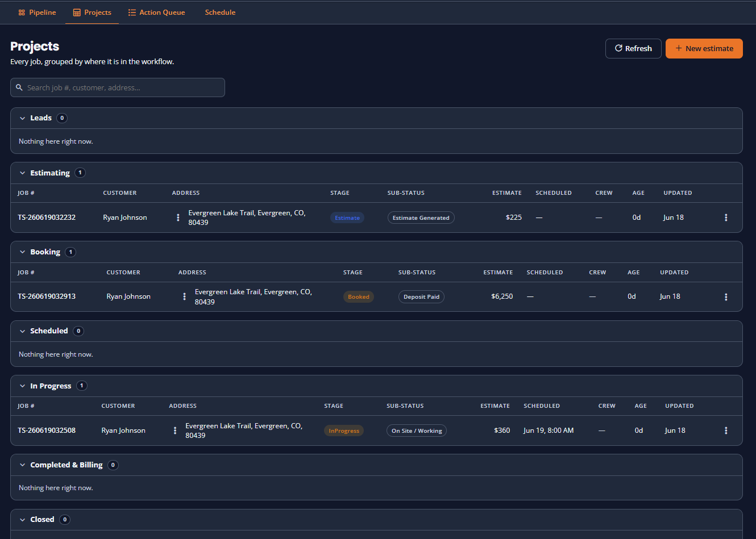Collapse the Estimating section

(23, 173)
